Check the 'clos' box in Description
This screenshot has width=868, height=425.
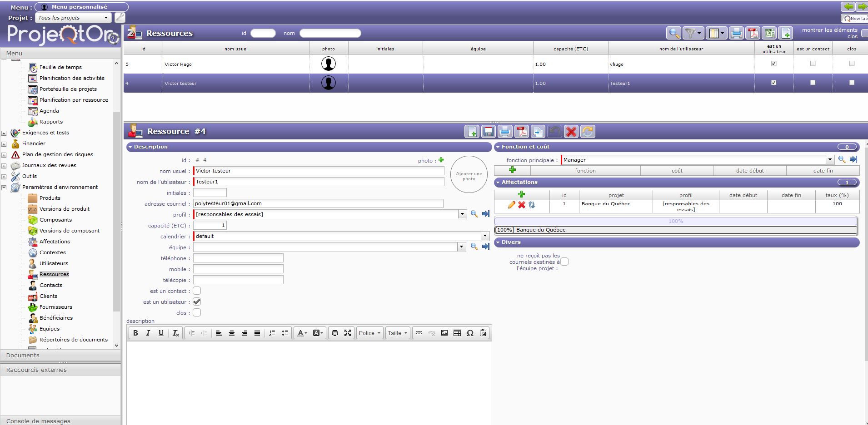tap(197, 312)
